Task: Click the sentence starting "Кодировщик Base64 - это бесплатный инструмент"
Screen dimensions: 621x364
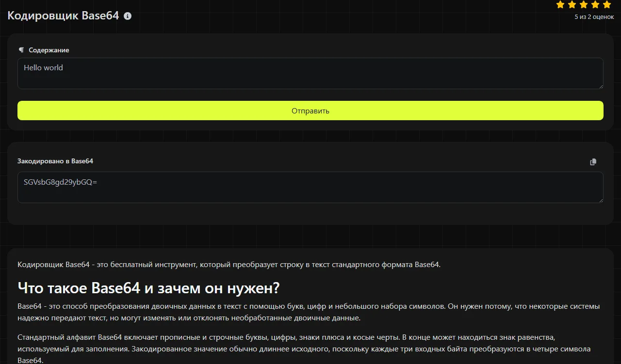Action: pos(229,265)
